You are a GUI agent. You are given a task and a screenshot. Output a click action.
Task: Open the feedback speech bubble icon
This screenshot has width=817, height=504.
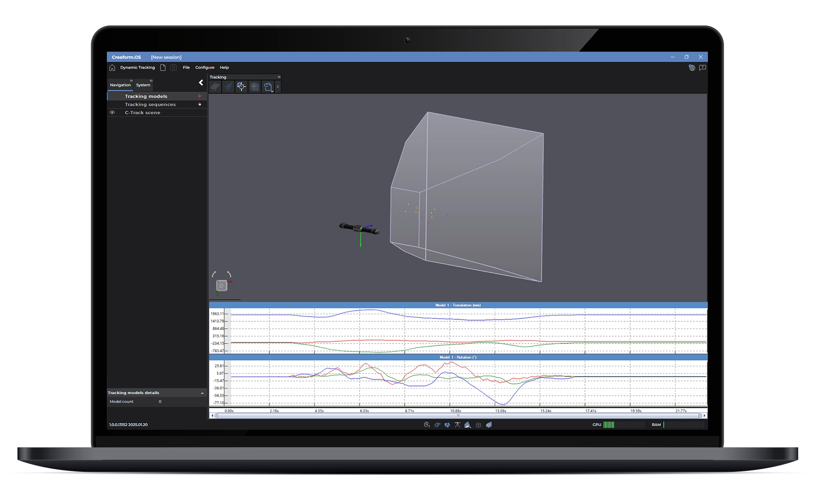click(x=703, y=68)
